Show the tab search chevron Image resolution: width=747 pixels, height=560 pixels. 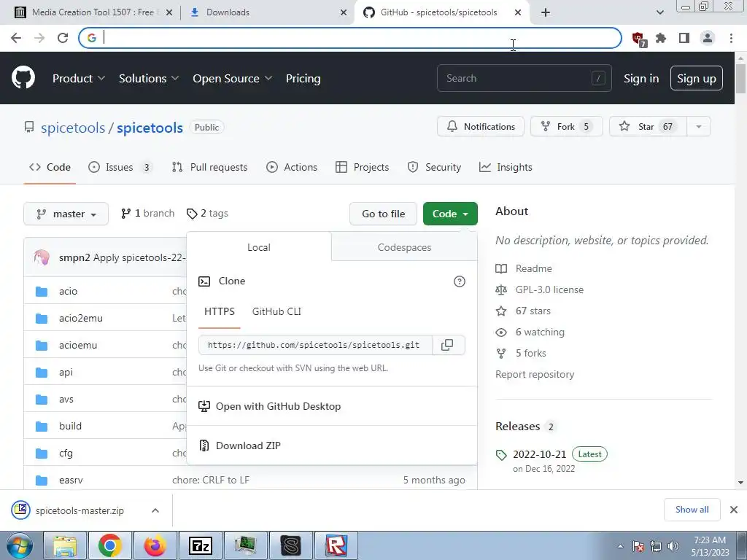(659, 12)
